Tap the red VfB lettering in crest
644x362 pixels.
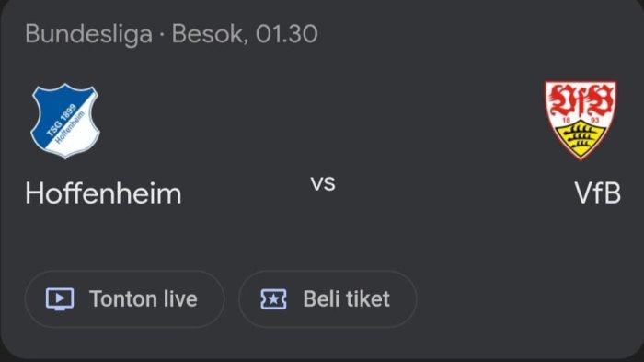[581, 100]
